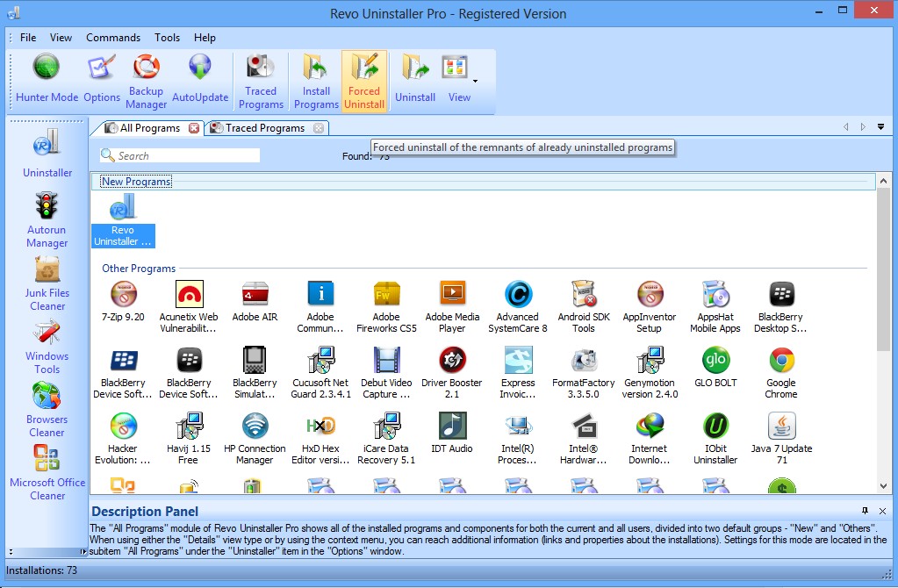This screenshot has width=898, height=588.
Task: Select the Google Chrome program entry
Action: [779, 370]
